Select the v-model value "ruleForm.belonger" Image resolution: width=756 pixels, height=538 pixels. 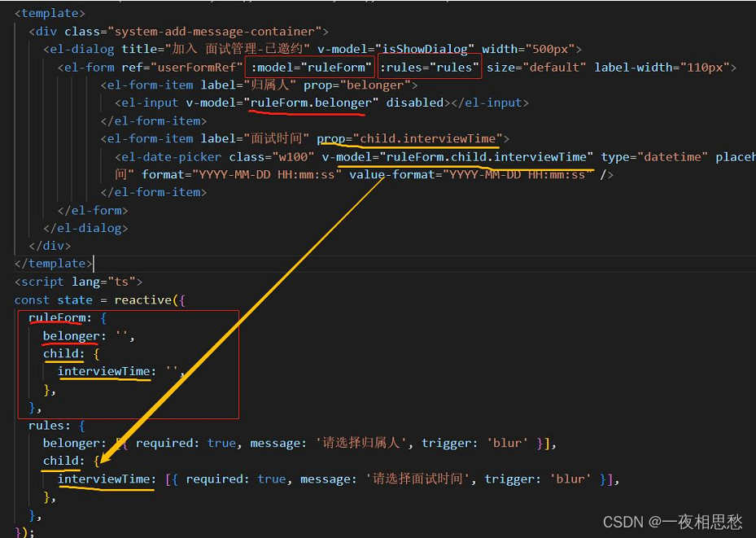311,103
